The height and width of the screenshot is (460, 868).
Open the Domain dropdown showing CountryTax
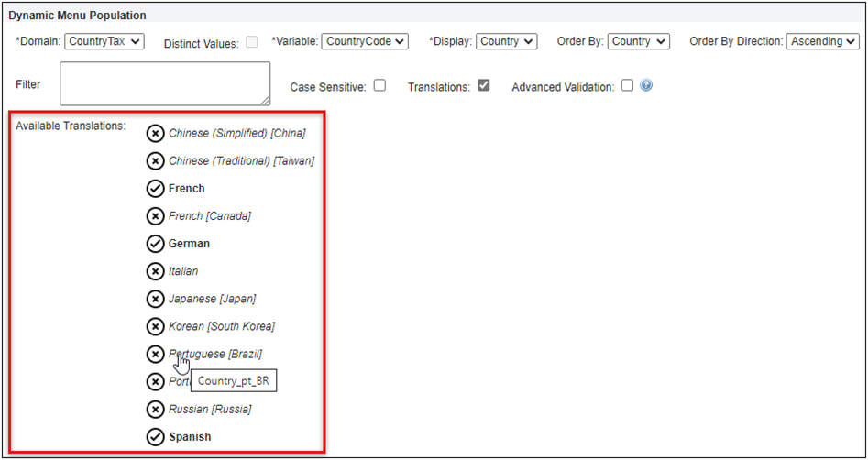coord(104,41)
